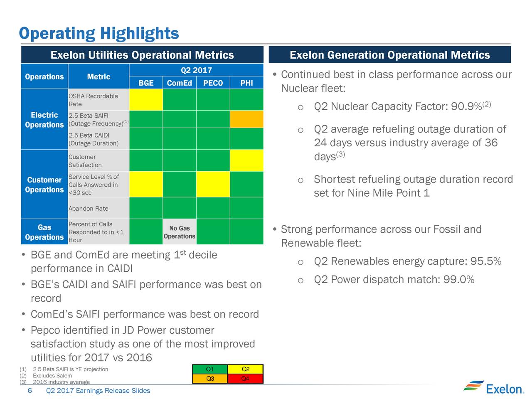Click the PECO column header
532x399 pixels.
[213, 83]
